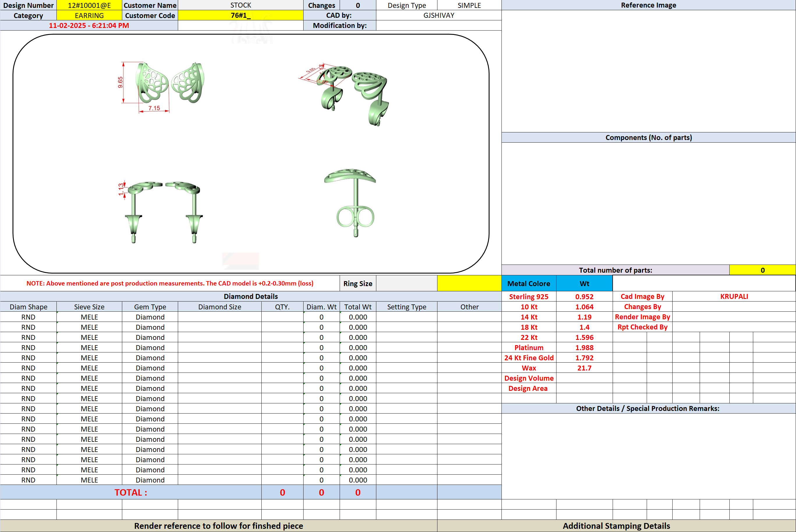Screen dimensions: 796x532
Task: Click the Sieve Size column header
Action: (89, 307)
